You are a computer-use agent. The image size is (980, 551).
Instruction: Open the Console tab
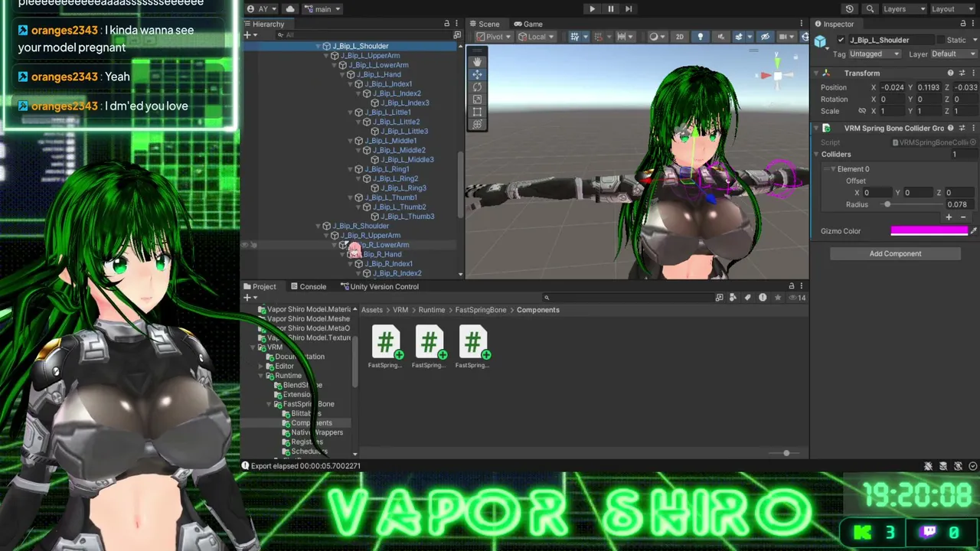click(308, 287)
